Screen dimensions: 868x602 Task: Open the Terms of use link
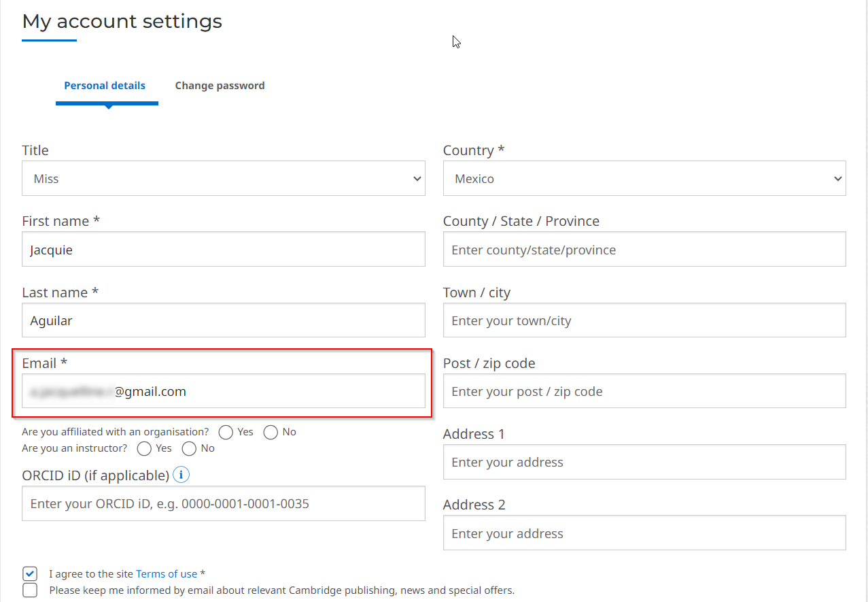point(167,574)
